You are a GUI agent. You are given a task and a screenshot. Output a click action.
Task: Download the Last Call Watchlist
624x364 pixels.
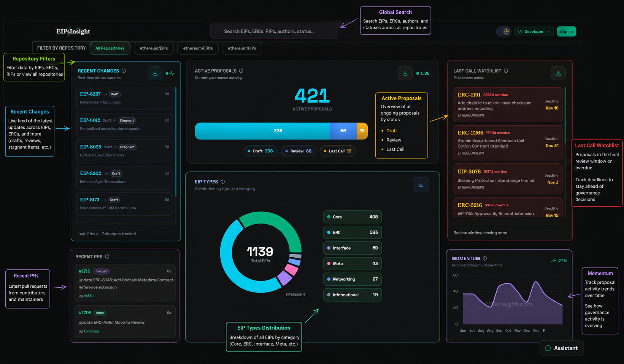pyautogui.click(x=558, y=73)
